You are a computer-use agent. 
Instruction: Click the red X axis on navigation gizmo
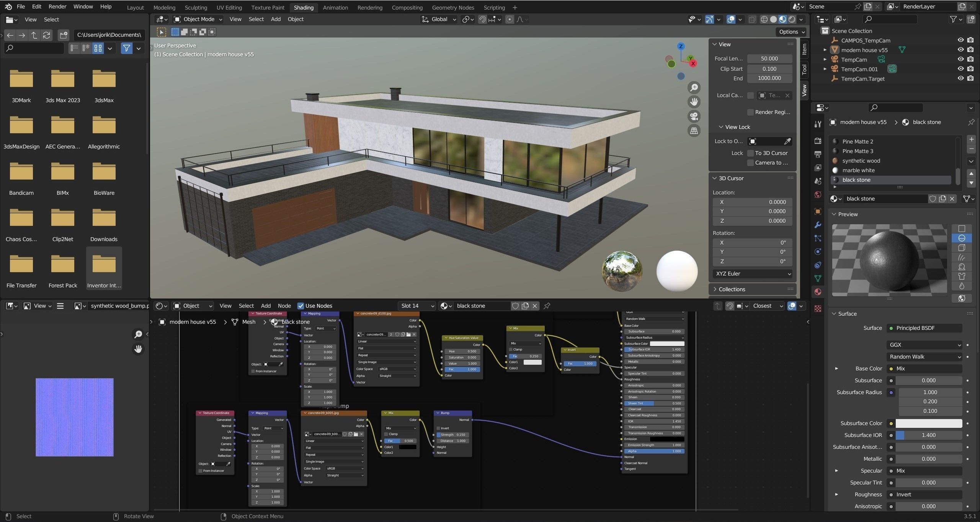tap(693, 64)
